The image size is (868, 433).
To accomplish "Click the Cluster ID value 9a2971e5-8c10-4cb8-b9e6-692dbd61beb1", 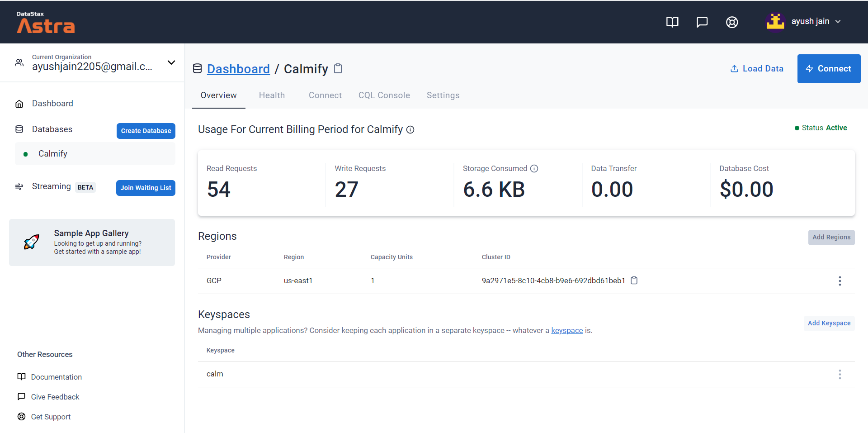I will (x=553, y=281).
